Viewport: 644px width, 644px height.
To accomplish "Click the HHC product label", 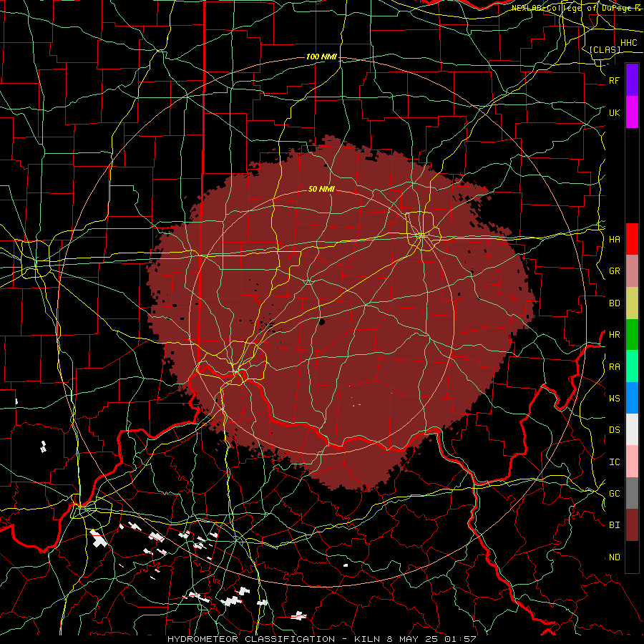I will click(628, 43).
